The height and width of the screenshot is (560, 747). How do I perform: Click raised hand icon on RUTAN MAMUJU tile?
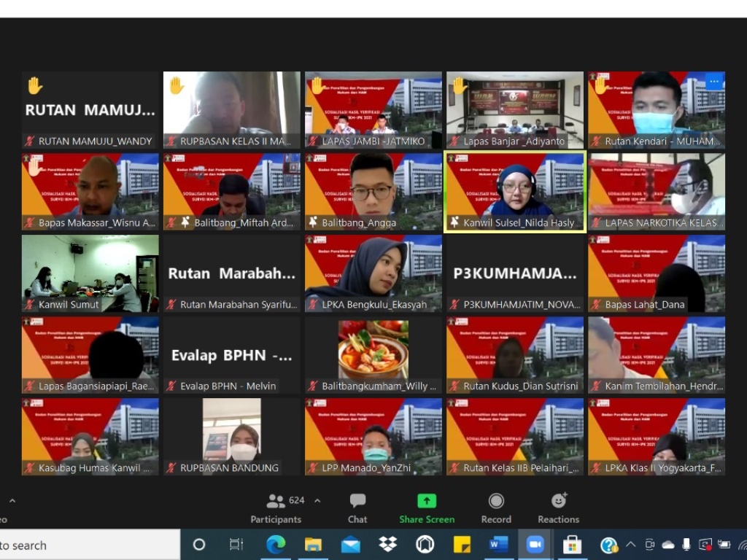click(34, 86)
